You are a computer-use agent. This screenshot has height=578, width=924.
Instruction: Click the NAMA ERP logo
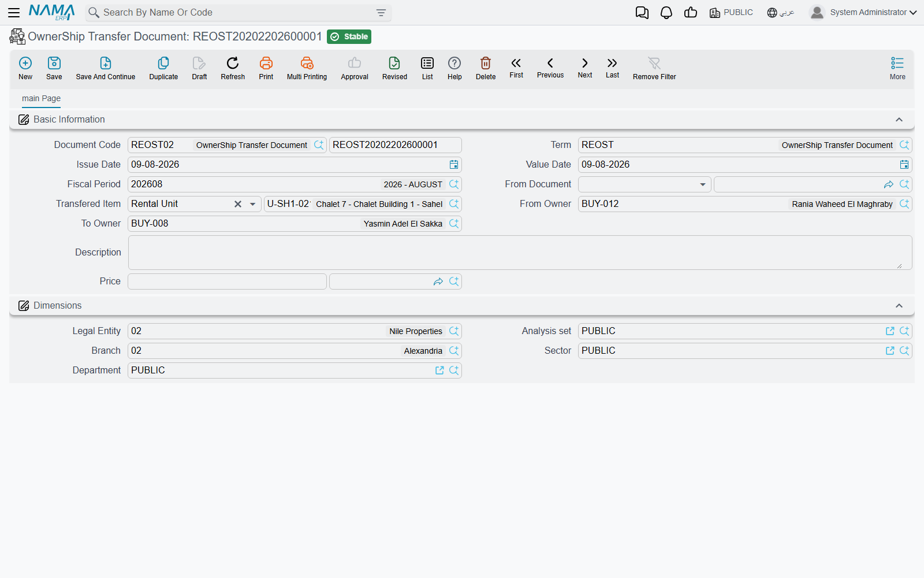(x=51, y=12)
